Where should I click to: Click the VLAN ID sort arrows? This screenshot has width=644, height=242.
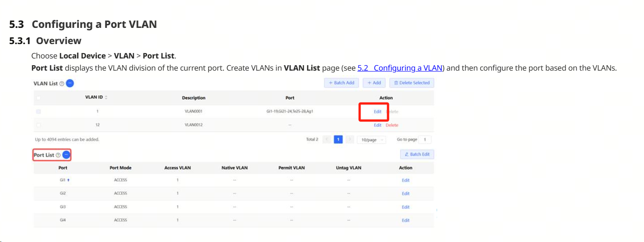[x=106, y=98]
